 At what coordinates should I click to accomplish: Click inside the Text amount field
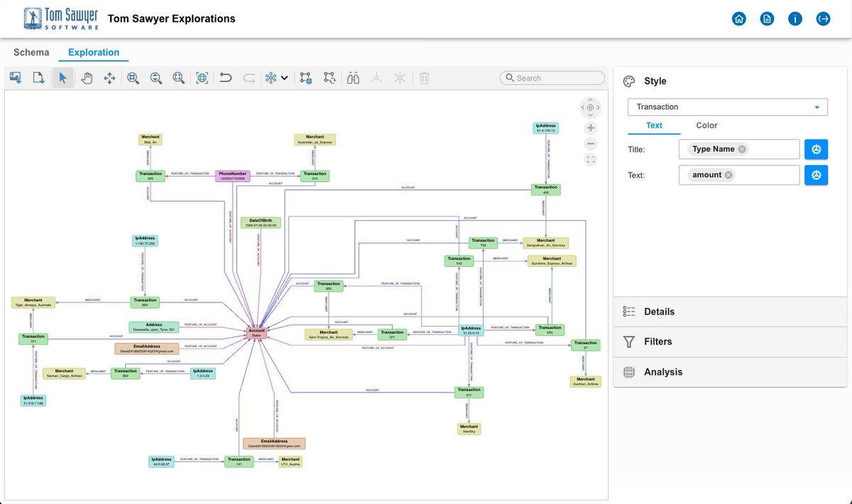click(739, 175)
